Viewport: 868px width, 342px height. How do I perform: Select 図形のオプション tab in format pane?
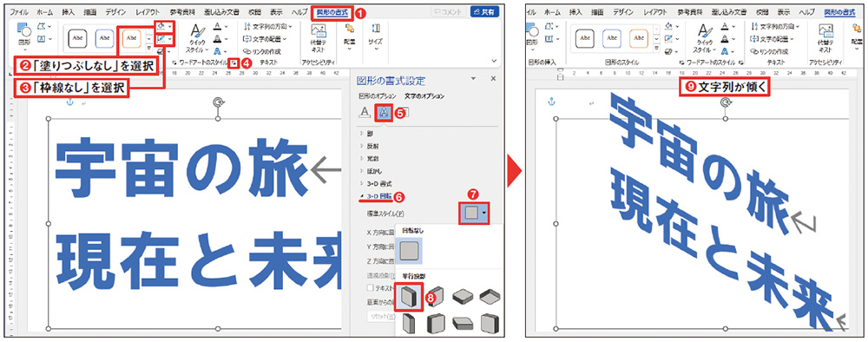[377, 96]
